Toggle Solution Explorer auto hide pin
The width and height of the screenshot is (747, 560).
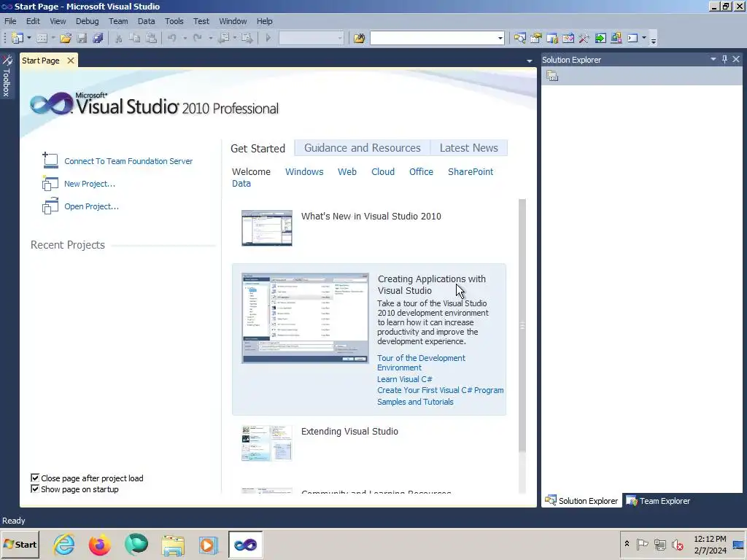724,59
